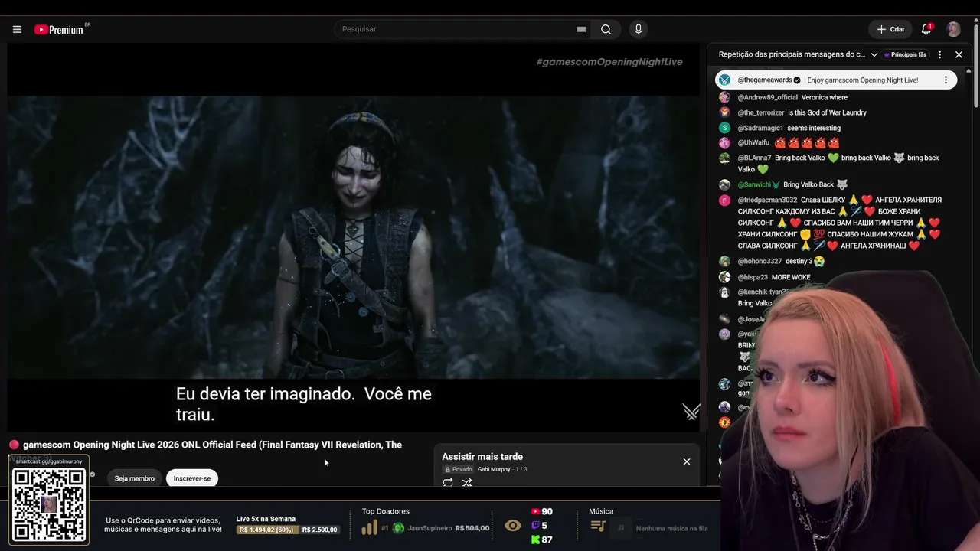
Task: Click the video player to pause
Action: 353,237
